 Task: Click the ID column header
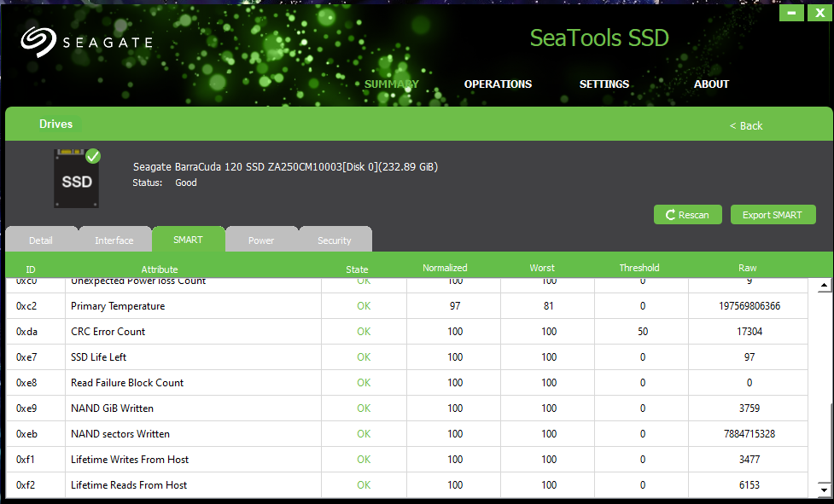click(x=31, y=269)
